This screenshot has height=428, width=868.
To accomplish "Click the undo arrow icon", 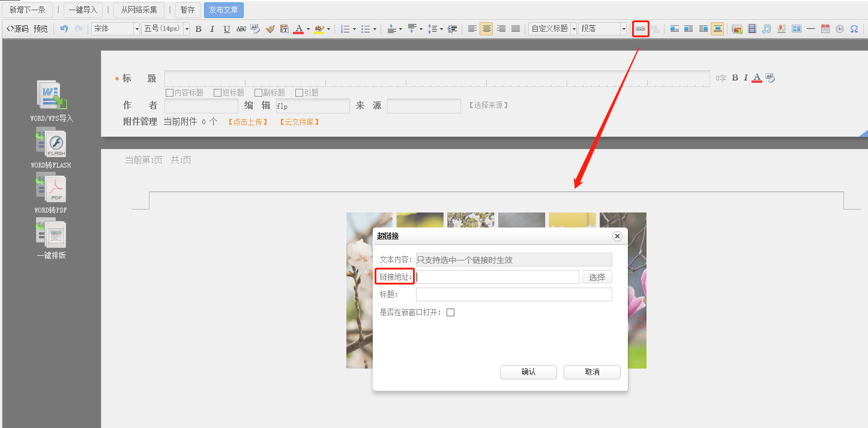I will (64, 29).
